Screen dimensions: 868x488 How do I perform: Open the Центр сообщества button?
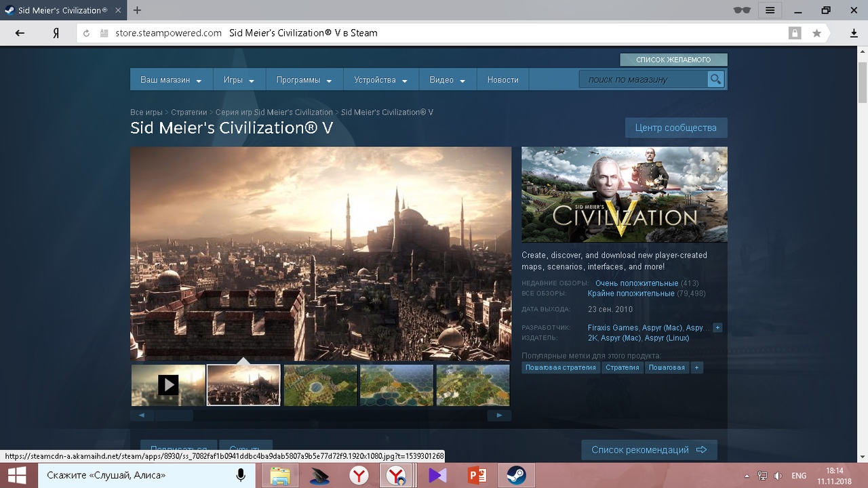[x=675, y=127]
